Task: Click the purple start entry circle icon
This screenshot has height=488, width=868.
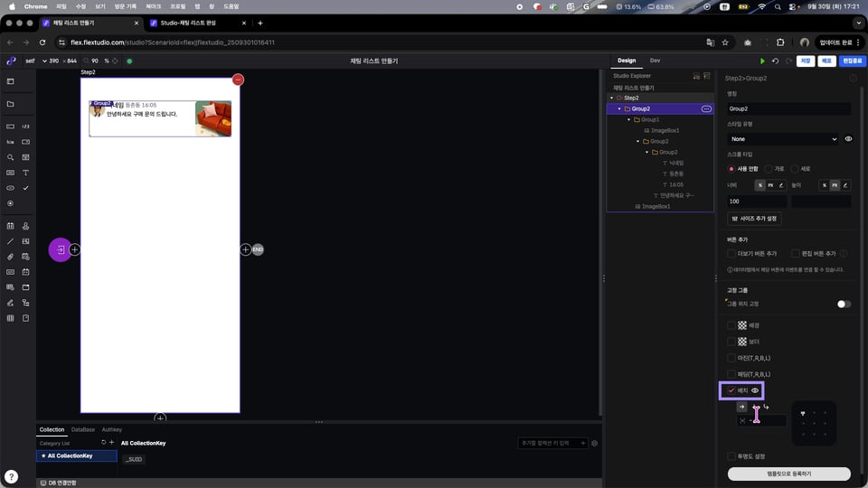Action: point(60,249)
